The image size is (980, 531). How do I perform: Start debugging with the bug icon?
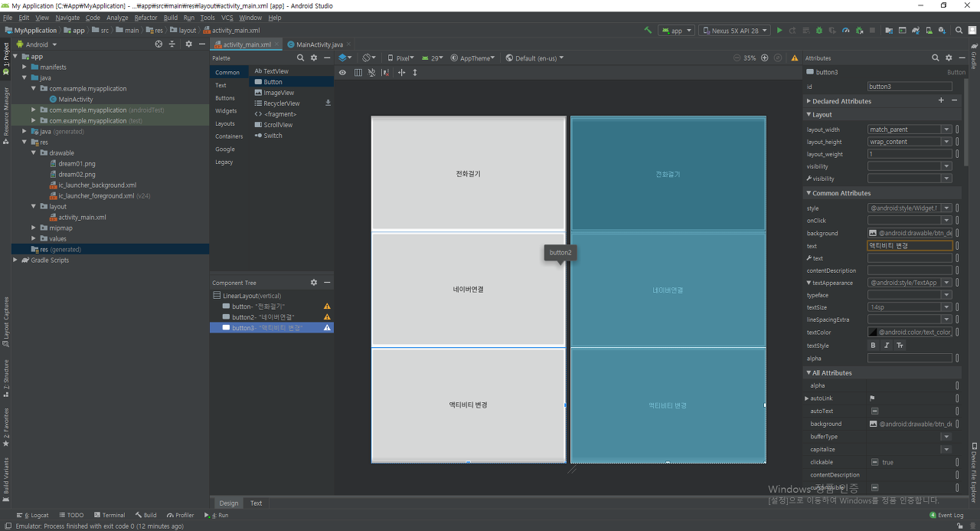[819, 31]
